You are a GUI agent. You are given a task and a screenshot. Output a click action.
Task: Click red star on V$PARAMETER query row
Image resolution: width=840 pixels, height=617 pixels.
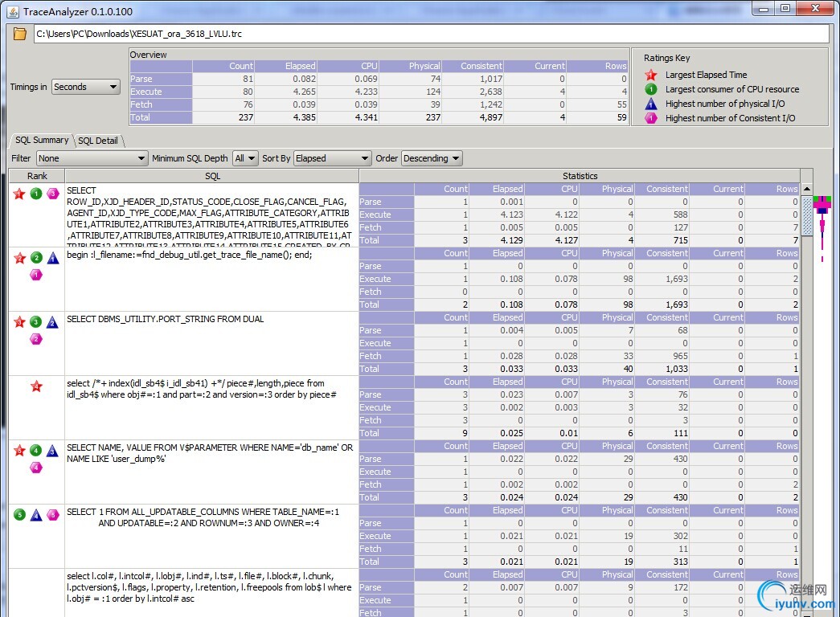coord(19,451)
